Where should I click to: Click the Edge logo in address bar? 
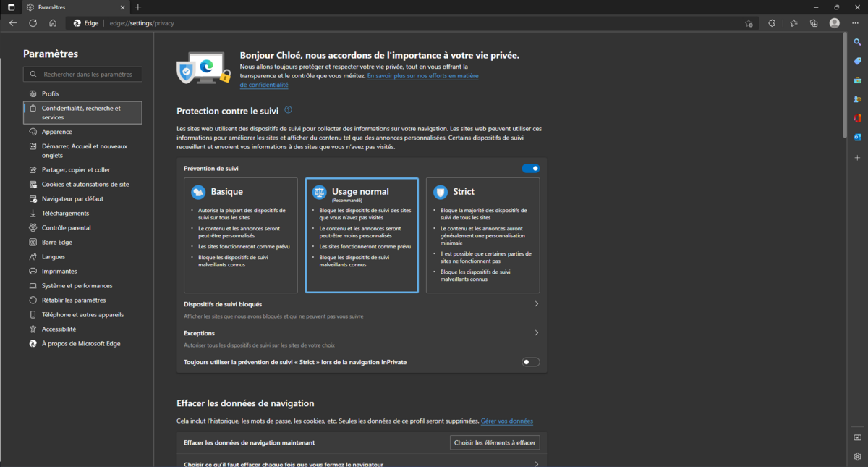(x=77, y=23)
